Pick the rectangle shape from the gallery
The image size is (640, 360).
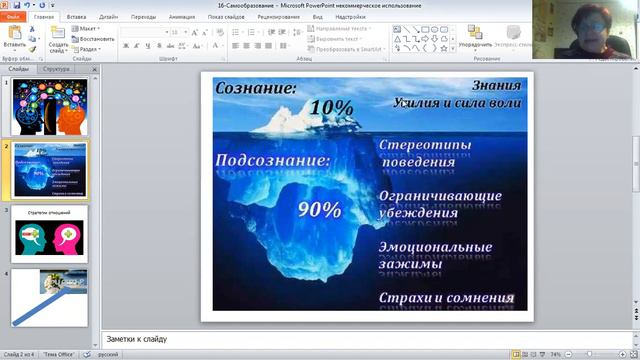coord(425,29)
